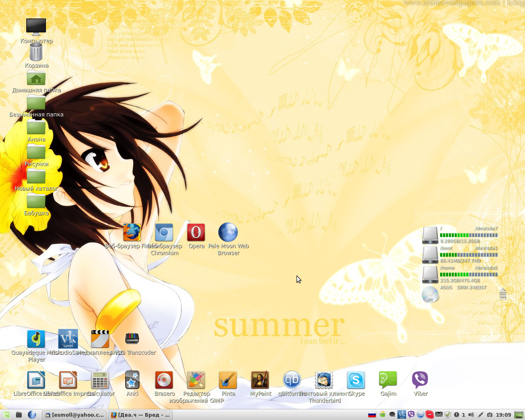Image resolution: width=525 pixels, height=420 pixels.
Task: Click the Pale Moon panel launcher globe
Action: pyautogui.click(x=32, y=415)
